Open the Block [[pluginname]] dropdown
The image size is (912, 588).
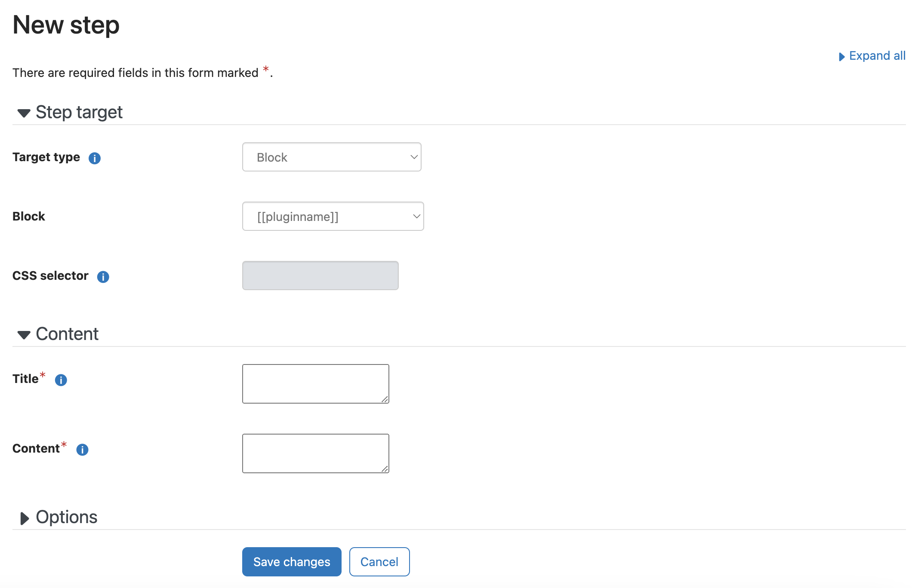333,216
